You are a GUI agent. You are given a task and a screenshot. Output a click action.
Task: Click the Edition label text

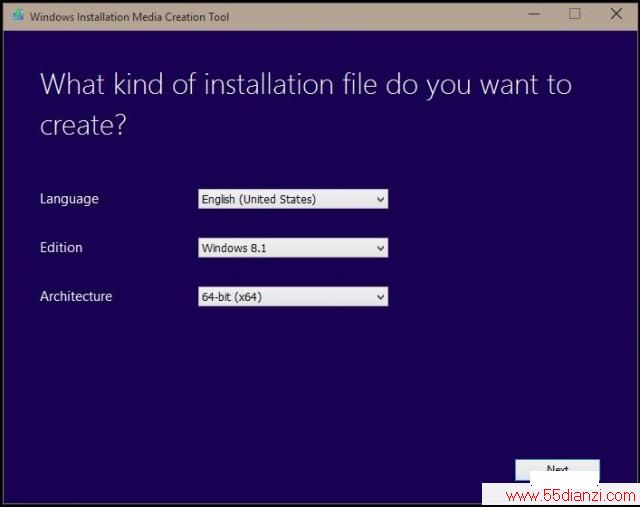point(61,247)
